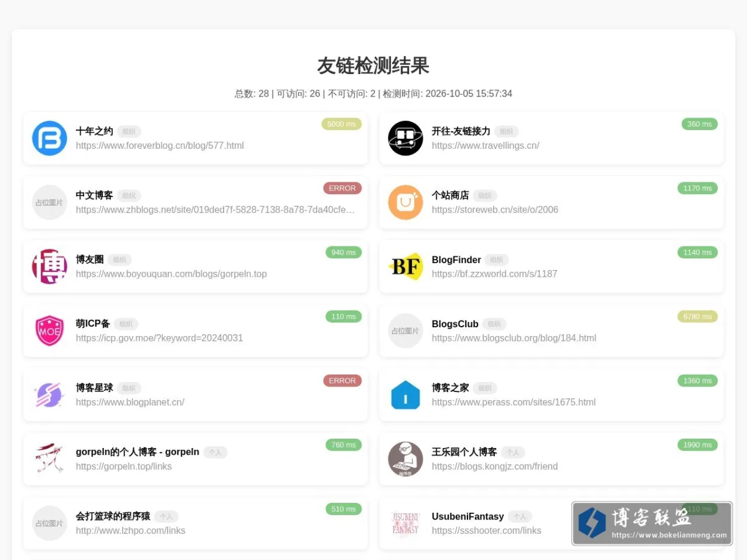The height and width of the screenshot is (560, 747).
Task: Click the 开往-友链接力 black train logo
Action: (x=405, y=138)
